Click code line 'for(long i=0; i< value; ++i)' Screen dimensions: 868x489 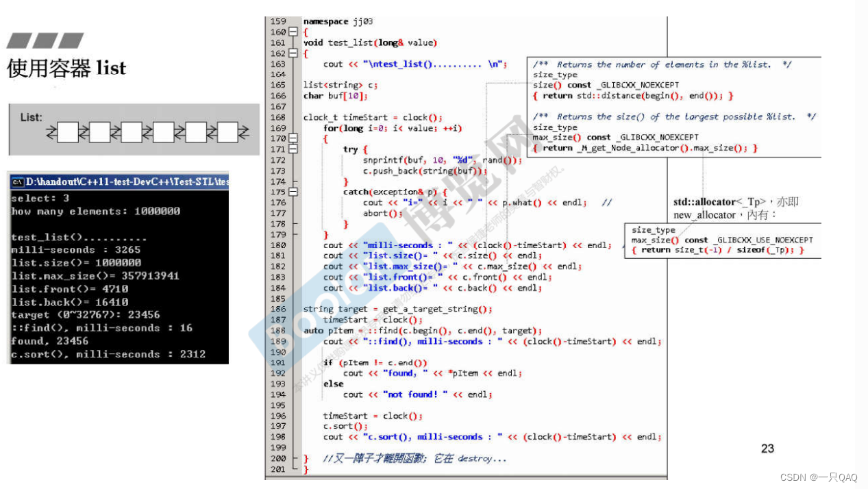pos(393,128)
